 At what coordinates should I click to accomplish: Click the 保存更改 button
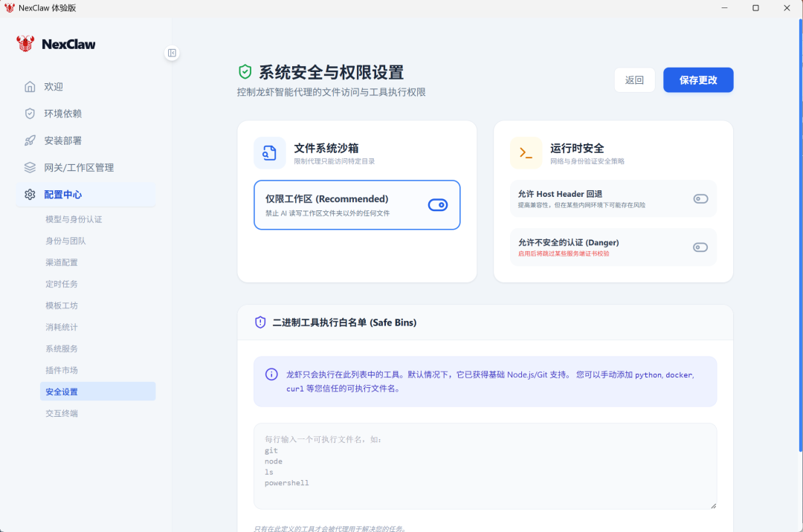(x=698, y=80)
